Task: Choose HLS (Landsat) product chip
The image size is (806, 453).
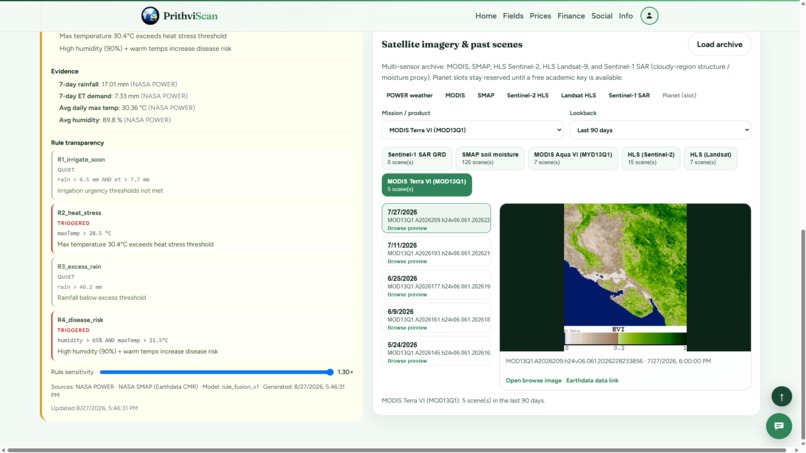Action: click(x=710, y=158)
